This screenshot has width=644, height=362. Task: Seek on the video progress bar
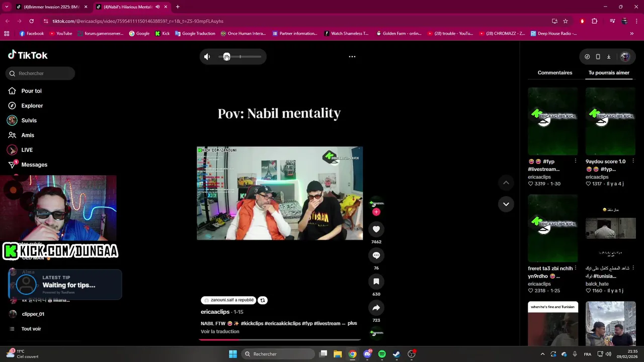pos(280,340)
